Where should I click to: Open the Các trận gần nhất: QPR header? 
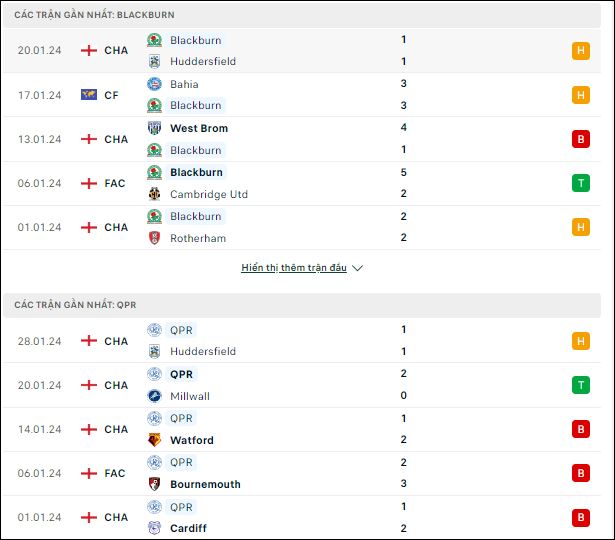pyautogui.click(x=302, y=305)
